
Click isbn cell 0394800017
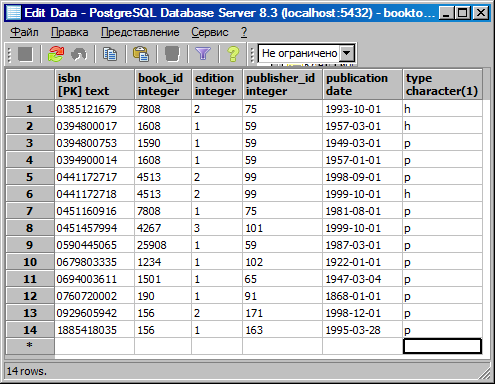(95, 126)
